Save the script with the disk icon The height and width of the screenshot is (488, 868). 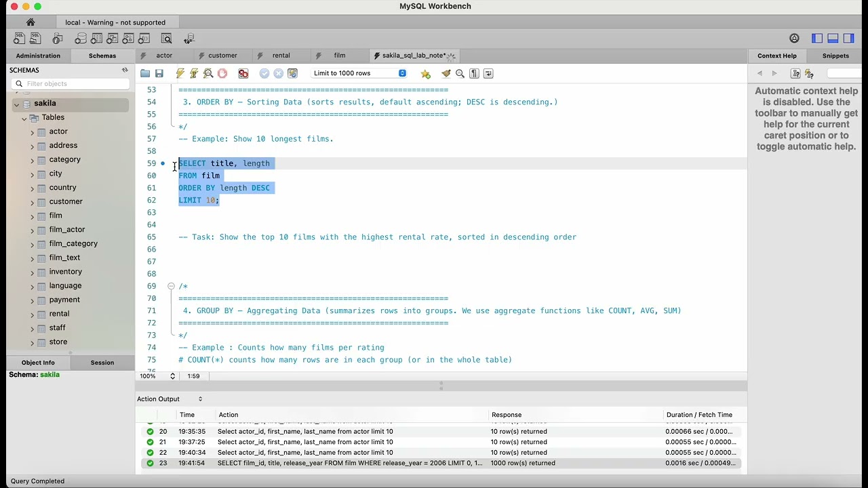coord(159,73)
